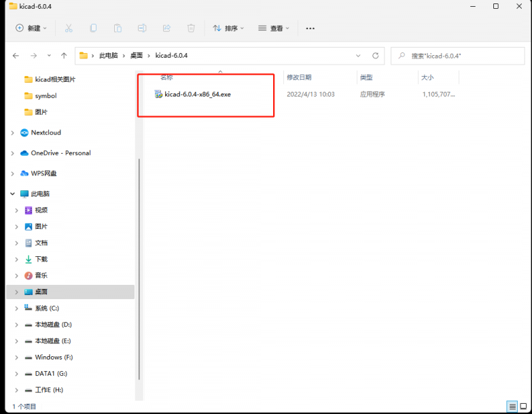Viewport: 532px width, 414px height.
Task: Click the 应用程序 type cell
Action: tap(372, 94)
